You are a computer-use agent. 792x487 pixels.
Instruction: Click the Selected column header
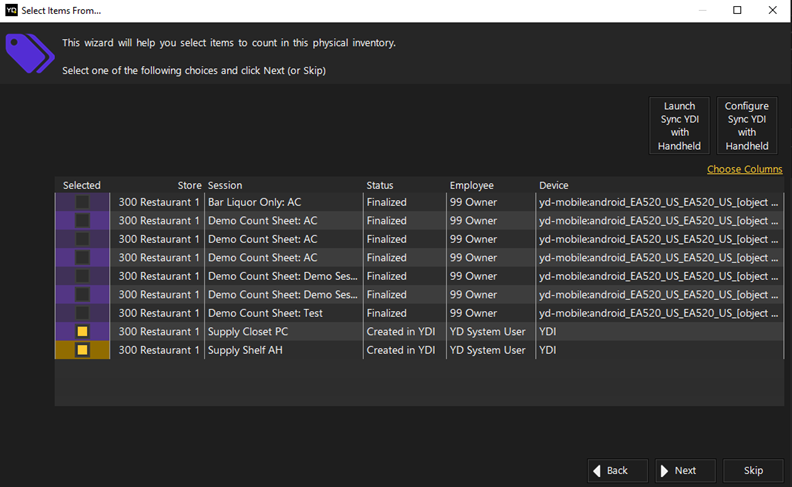(82, 185)
